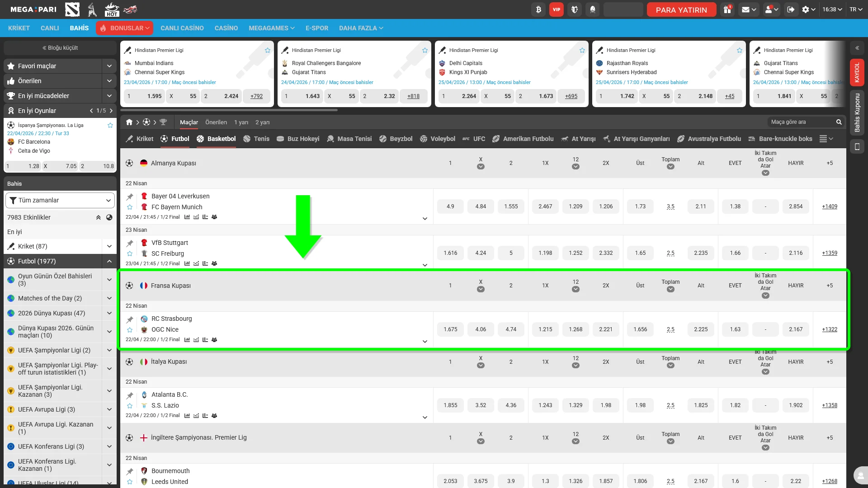Select the Tenis sport tab
Image resolution: width=868 pixels, height=488 pixels.
[256, 139]
